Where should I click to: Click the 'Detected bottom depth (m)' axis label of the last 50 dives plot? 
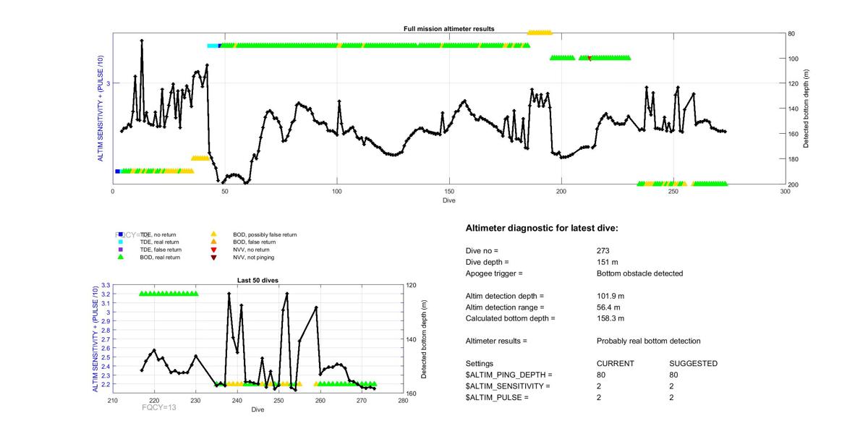(425, 339)
